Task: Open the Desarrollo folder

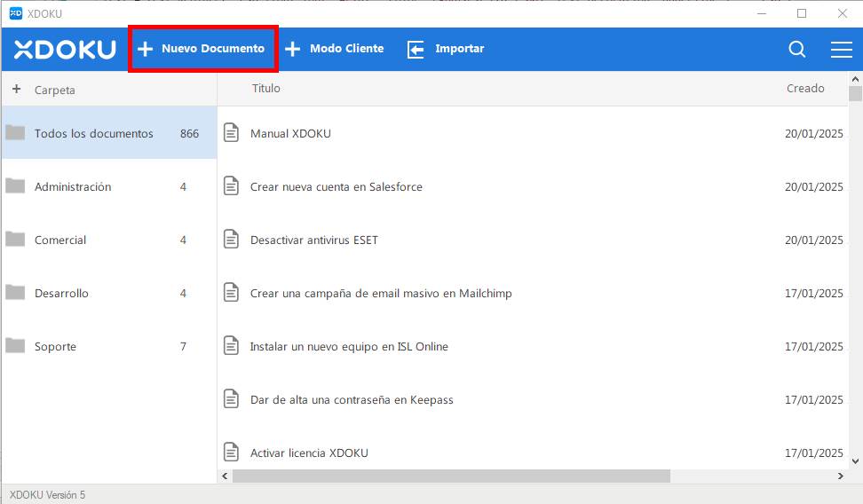Action: tap(109, 294)
